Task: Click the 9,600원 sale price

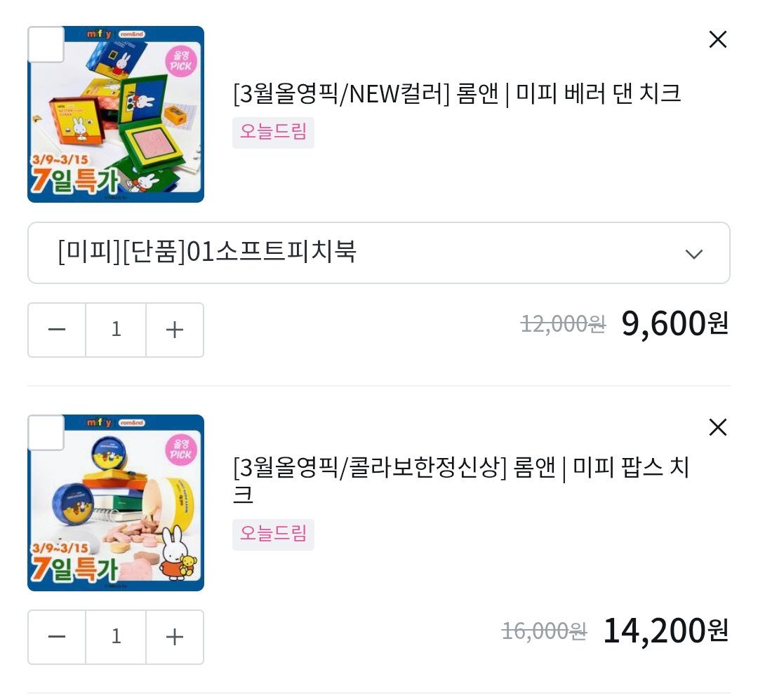Action: pos(674,323)
